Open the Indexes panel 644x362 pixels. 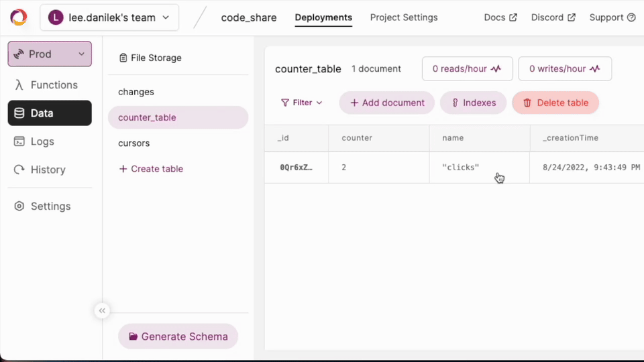tap(473, 103)
